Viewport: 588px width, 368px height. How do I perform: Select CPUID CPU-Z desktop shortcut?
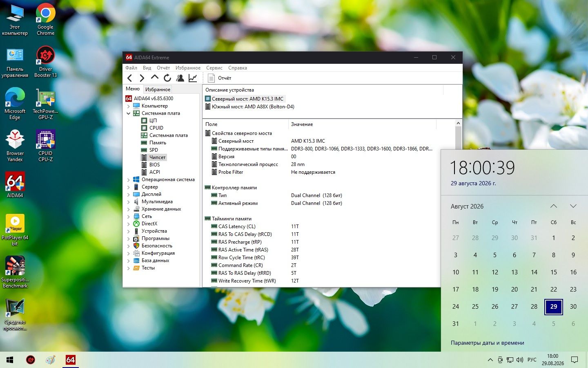[46, 146]
